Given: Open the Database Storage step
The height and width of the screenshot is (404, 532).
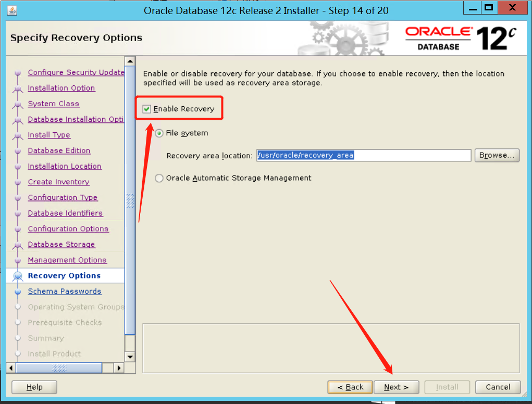Looking at the screenshot, I should pyautogui.click(x=61, y=244).
